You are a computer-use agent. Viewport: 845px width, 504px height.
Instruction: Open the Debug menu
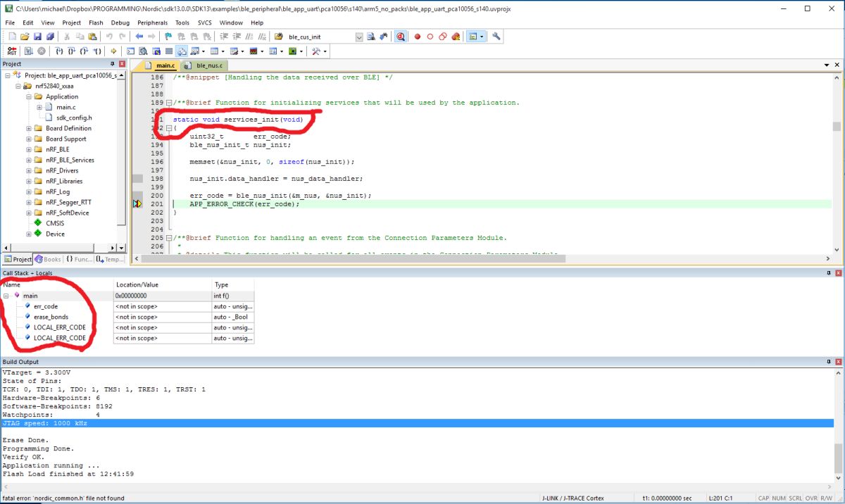tap(120, 23)
